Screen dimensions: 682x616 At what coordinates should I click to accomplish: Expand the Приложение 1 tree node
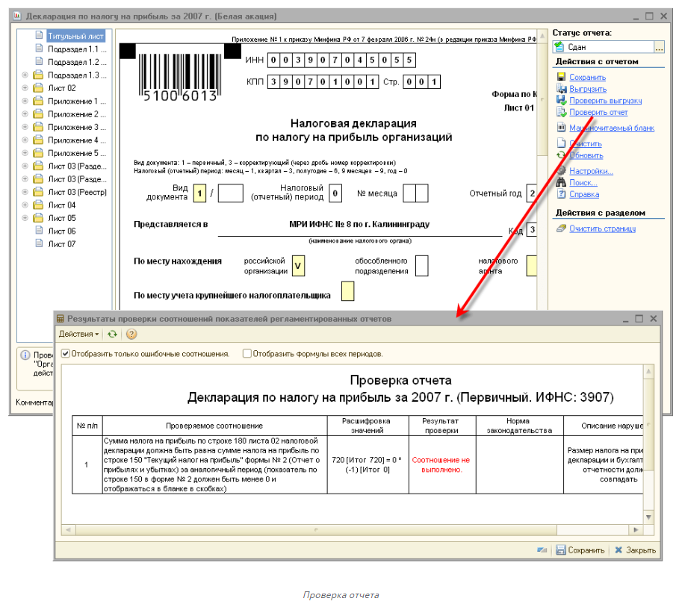25,101
